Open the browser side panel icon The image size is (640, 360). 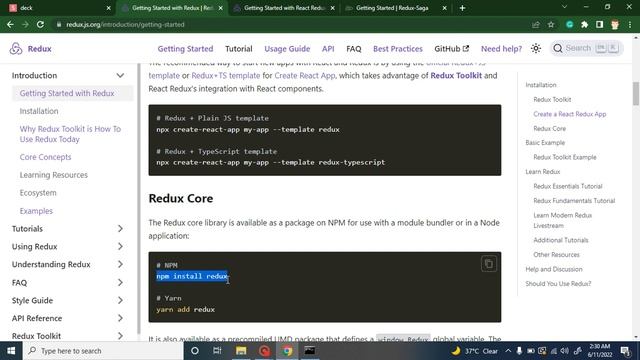point(599,24)
